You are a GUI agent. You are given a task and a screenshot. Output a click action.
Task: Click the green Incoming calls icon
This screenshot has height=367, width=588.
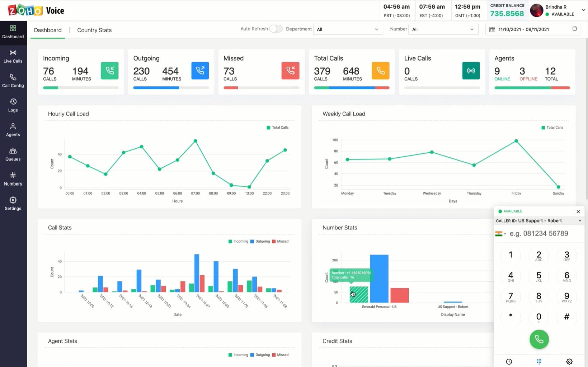(110, 71)
